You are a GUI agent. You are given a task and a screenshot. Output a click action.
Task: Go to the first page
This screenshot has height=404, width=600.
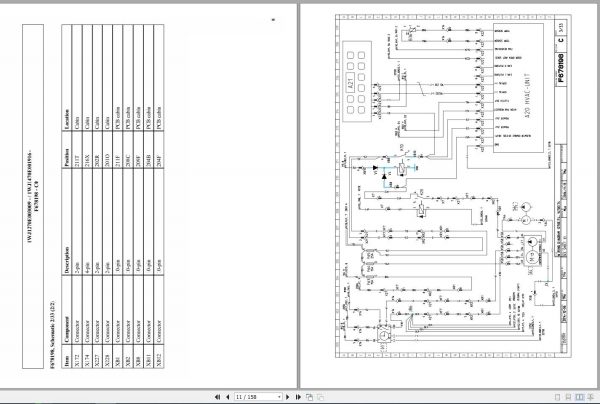(x=217, y=397)
